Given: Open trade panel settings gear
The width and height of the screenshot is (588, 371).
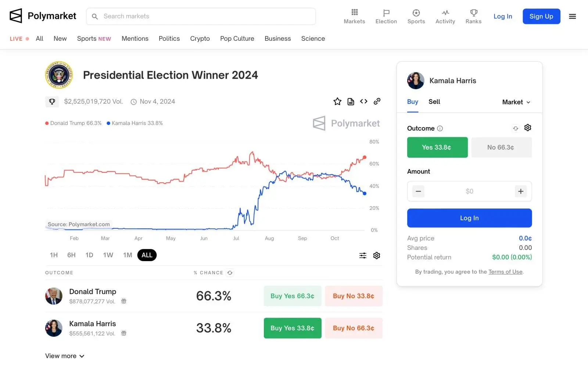Looking at the screenshot, I should click(528, 128).
